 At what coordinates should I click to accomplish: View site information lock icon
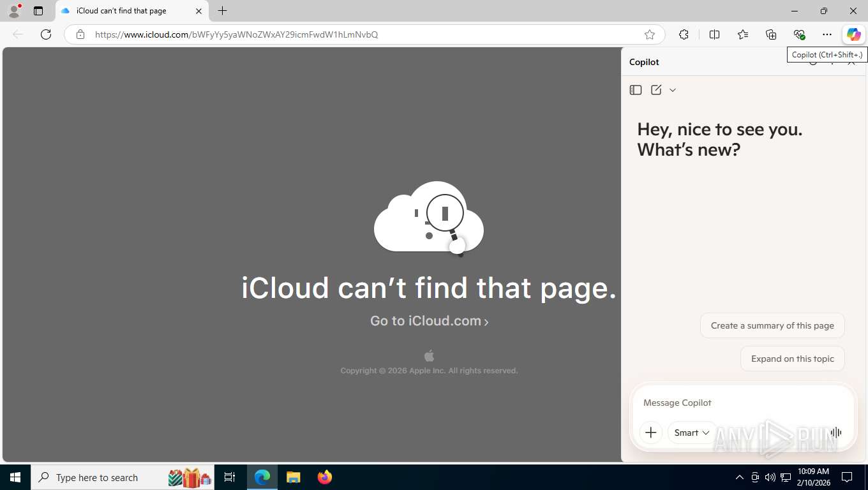coord(80,34)
